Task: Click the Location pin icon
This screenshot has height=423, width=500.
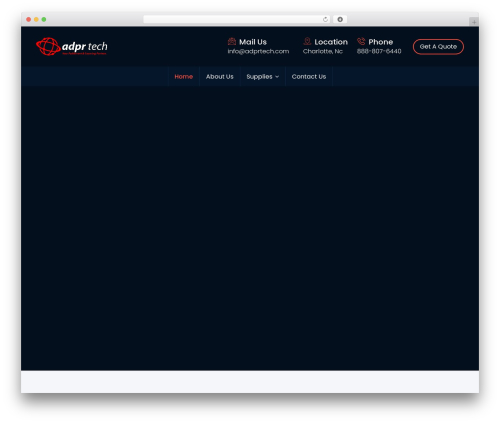Action: pyautogui.click(x=307, y=41)
